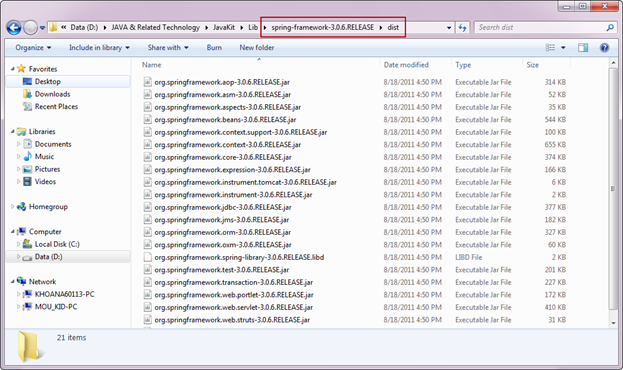
Task: Select the transaction-3.0.6.RELEASE.jar file icon
Action: 147,282
